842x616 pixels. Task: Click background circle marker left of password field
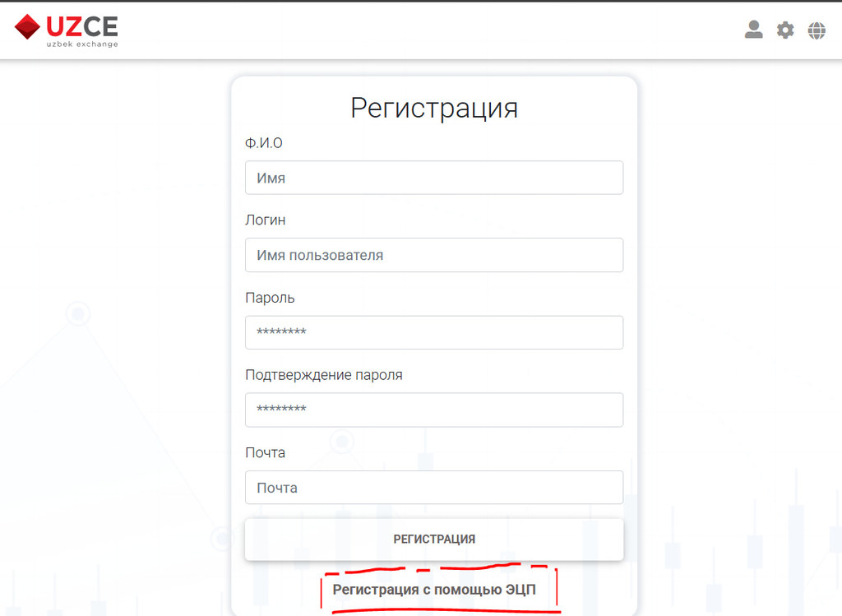point(78,313)
